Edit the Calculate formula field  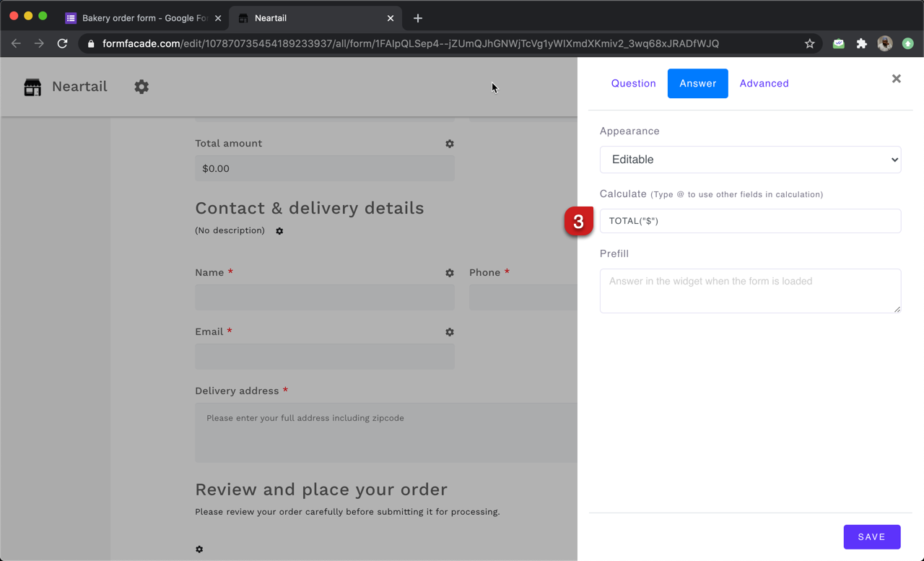(750, 221)
